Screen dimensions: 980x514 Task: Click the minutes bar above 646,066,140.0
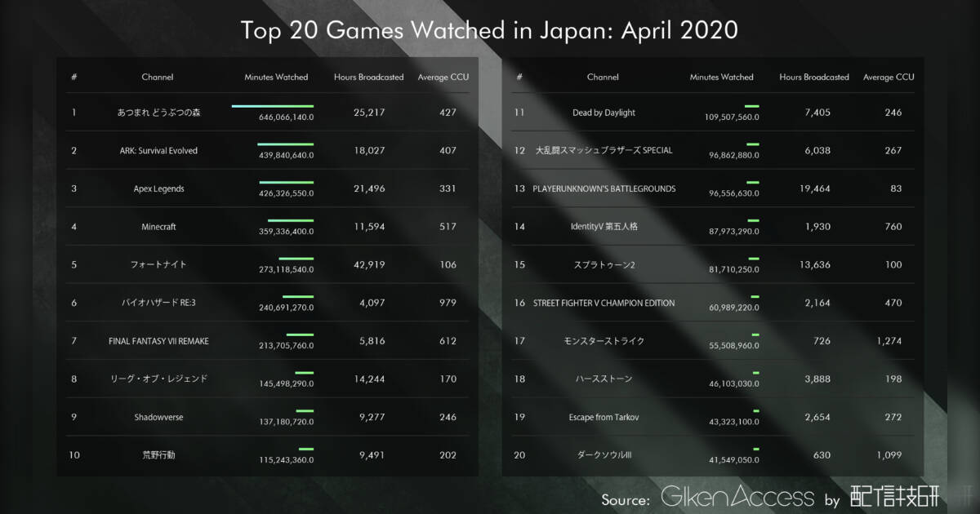pyautogui.click(x=272, y=106)
